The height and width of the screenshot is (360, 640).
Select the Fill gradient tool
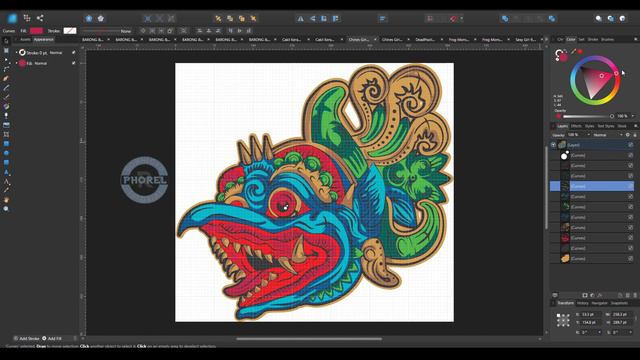click(x=6, y=107)
